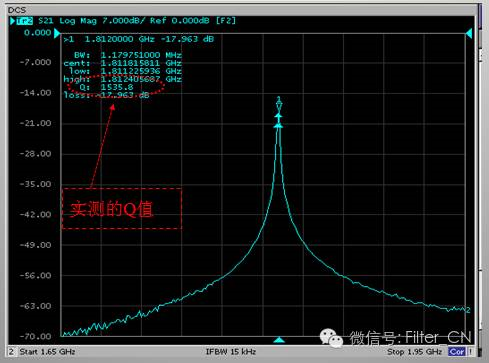The width and height of the screenshot is (489, 363).
Task: Click the upper bandwidth marker arrow on trace
Action: pos(279,116)
